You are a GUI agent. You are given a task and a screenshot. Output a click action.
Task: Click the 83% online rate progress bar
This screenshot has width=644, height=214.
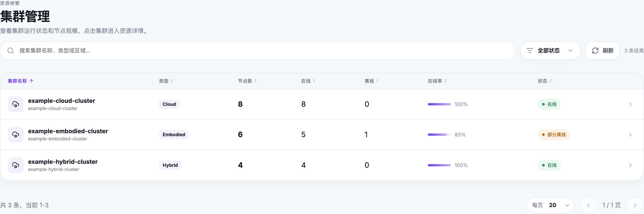[439, 135]
